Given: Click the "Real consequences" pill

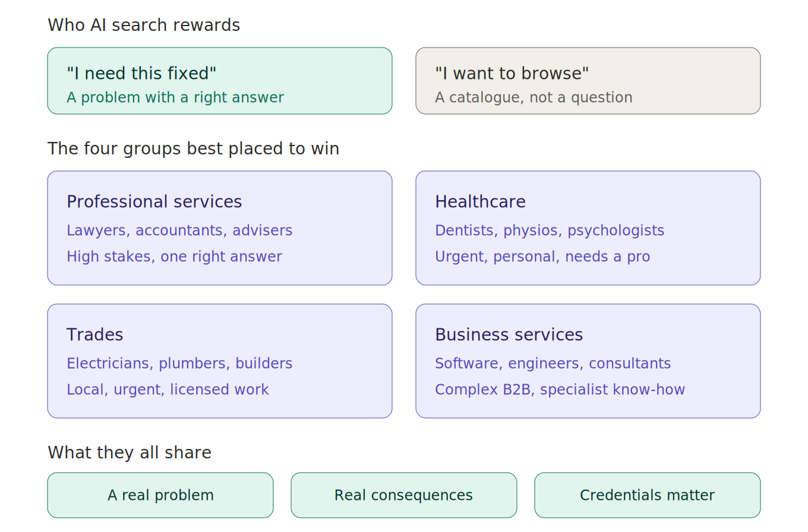Looking at the screenshot, I should (x=404, y=495).
